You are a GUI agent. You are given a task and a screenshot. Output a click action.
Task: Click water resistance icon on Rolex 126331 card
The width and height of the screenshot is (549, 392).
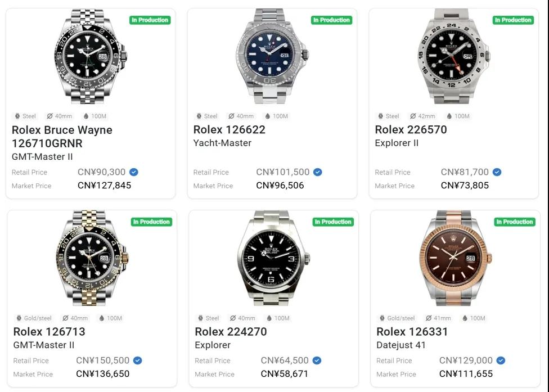(x=463, y=318)
